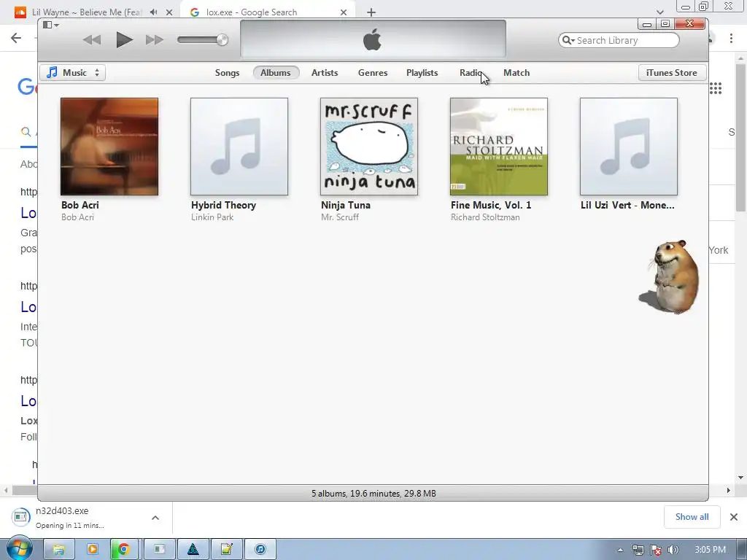Open the iTunes Store
The width and height of the screenshot is (747, 560).
672,72
